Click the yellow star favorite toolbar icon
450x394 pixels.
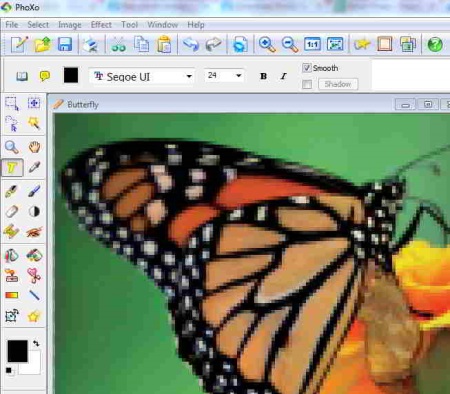(x=362, y=44)
